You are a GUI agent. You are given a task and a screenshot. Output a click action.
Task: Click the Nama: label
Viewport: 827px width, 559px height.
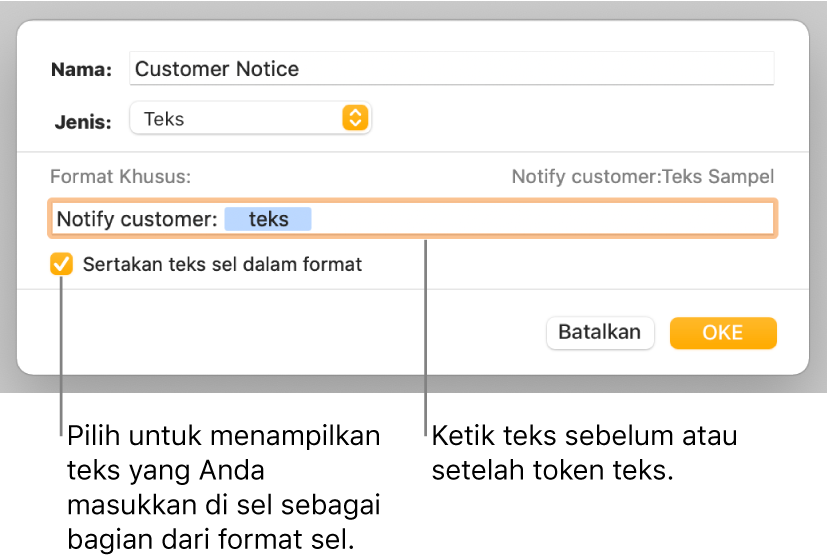81,70
